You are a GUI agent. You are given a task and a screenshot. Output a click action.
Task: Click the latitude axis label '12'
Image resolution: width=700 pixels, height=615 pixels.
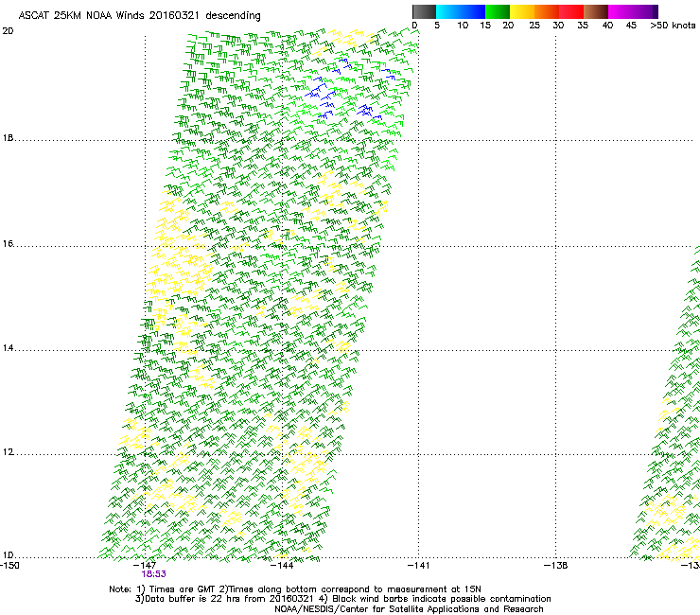point(8,452)
